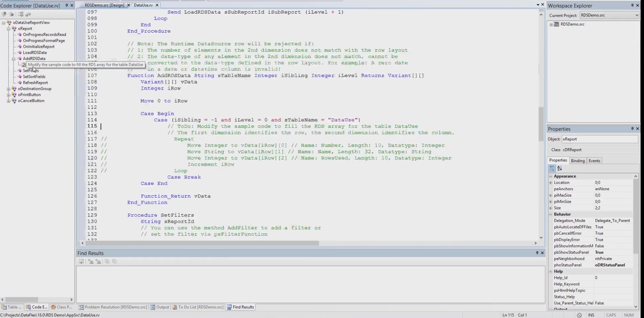The image size is (644, 318).
Task: Pin the Code Explorer panel
Action: click(x=67, y=5)
